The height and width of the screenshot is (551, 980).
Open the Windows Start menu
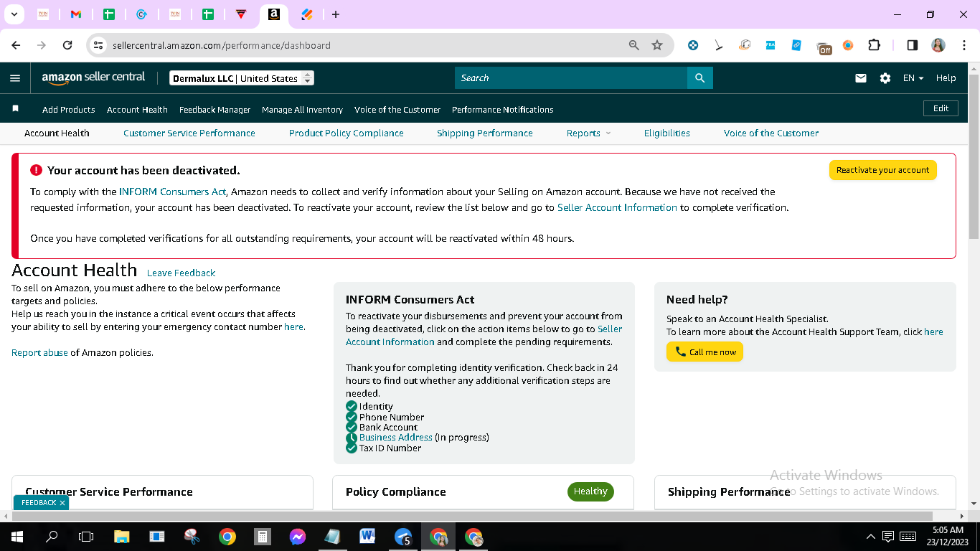pyautogui.click(x=17, y=537)
